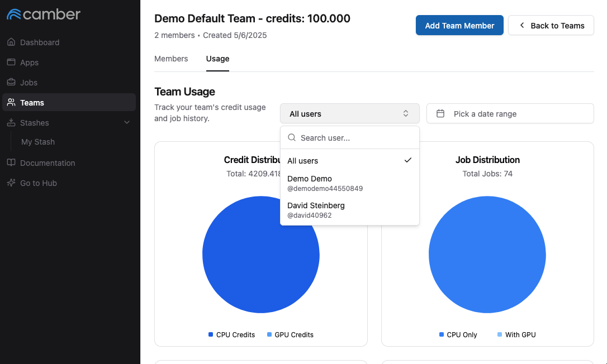Click the CPU Only legend swatch
607x364 pixels.
point(442,334)
